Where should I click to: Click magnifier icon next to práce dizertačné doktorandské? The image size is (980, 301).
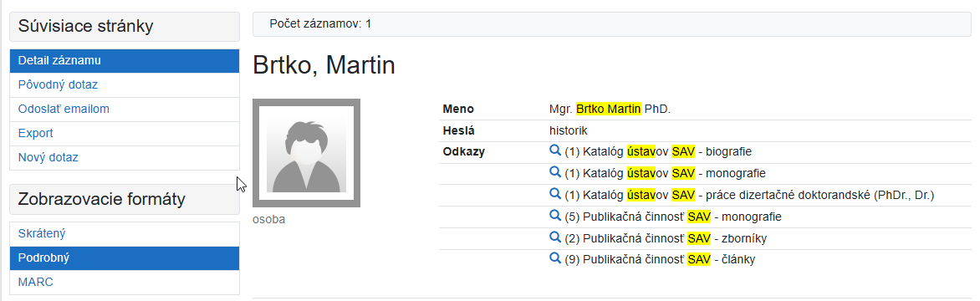[555, 194]
